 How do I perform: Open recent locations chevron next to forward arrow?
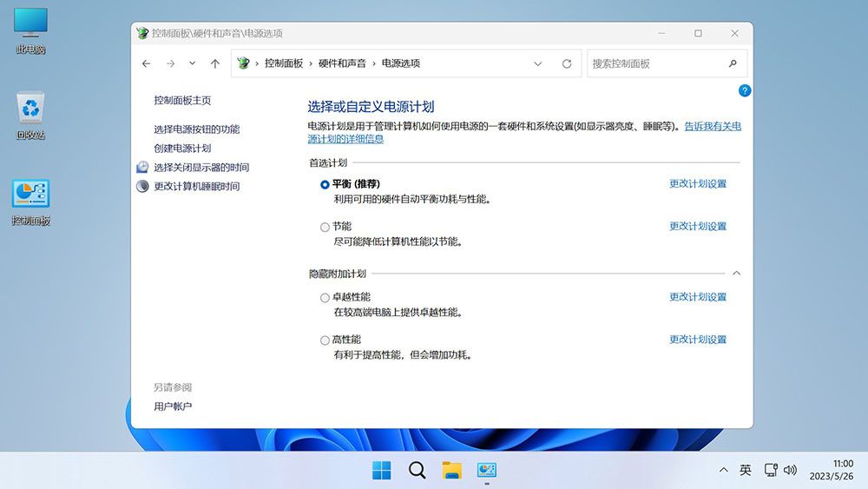pos(192,63)
